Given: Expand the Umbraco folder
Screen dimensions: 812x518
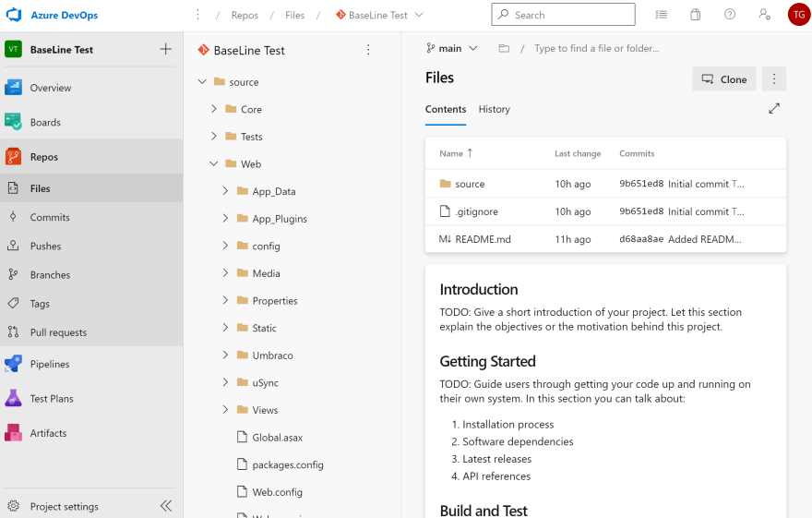Looking at the screenshot, I should [x=225, y=355].
